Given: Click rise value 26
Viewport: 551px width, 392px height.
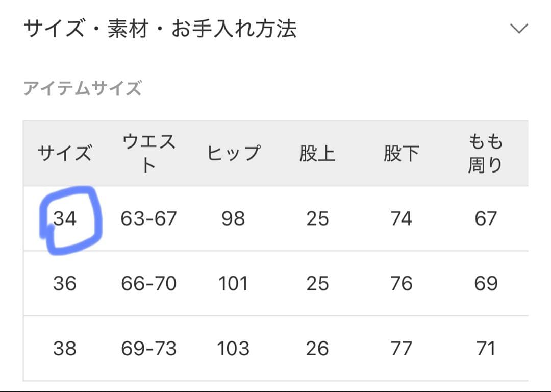Looking at the screenshot, I should pos(317,349).
